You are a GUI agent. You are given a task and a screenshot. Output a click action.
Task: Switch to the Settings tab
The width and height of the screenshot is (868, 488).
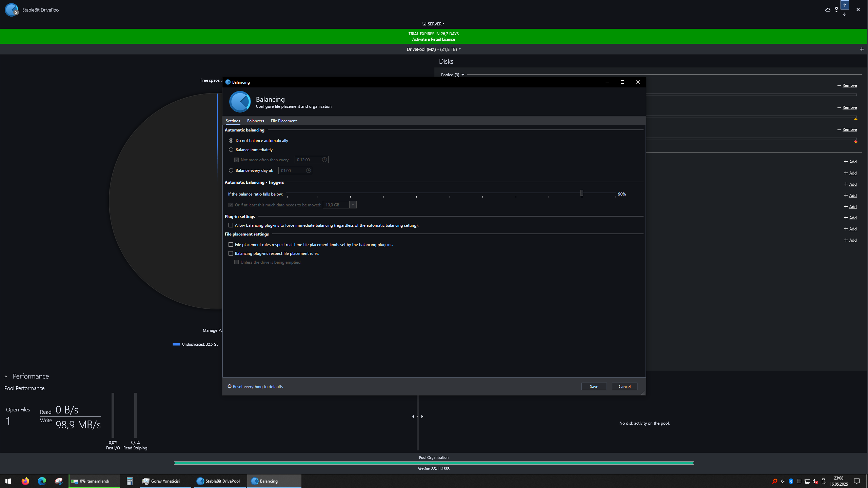(233, 121)
